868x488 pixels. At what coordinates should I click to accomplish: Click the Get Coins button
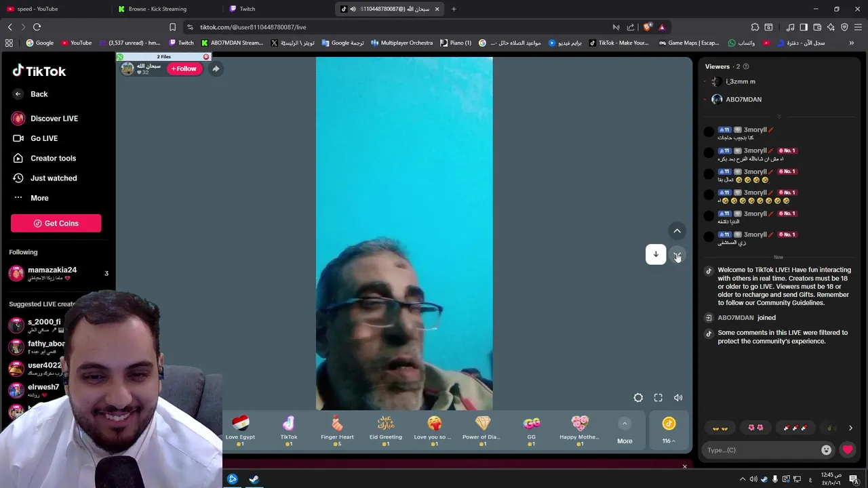pyautogui.click(x=56, y=223)
